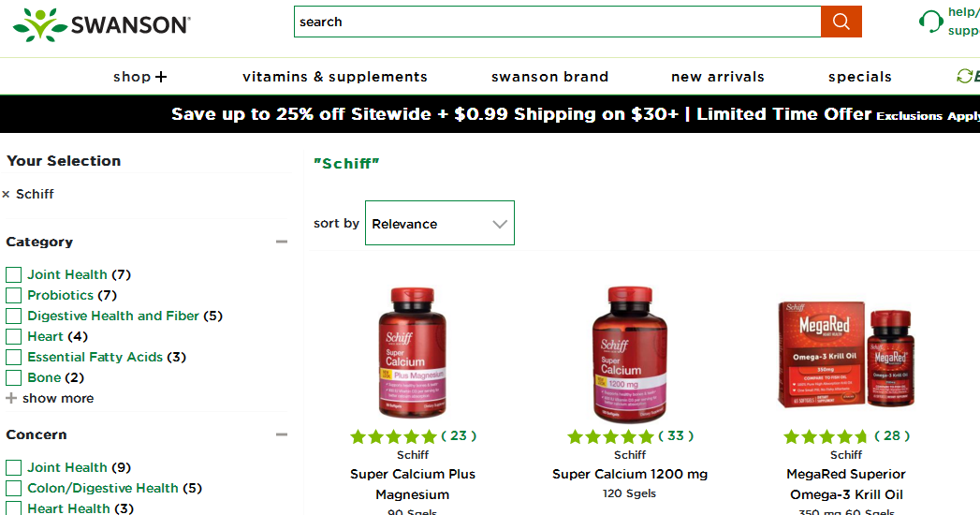980x515 pixels.
Task: Click star rating of MegaRed Krill Oil
Action: click(826, 436)
